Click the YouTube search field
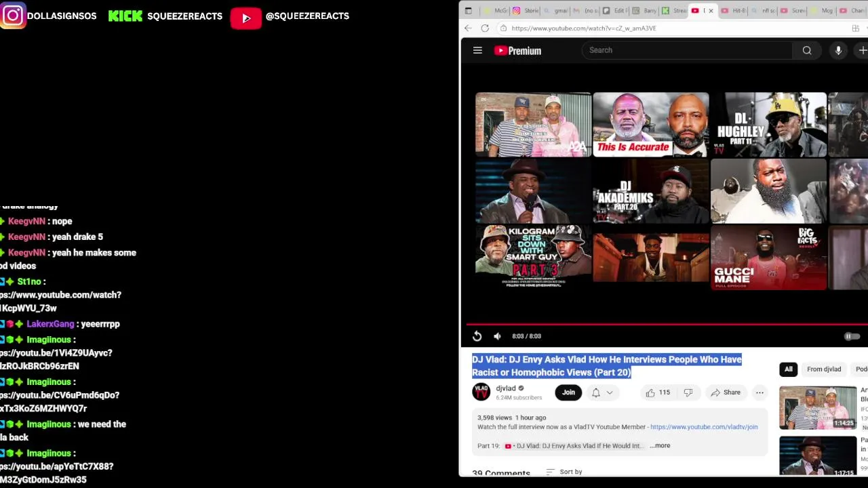 (687, 50)
